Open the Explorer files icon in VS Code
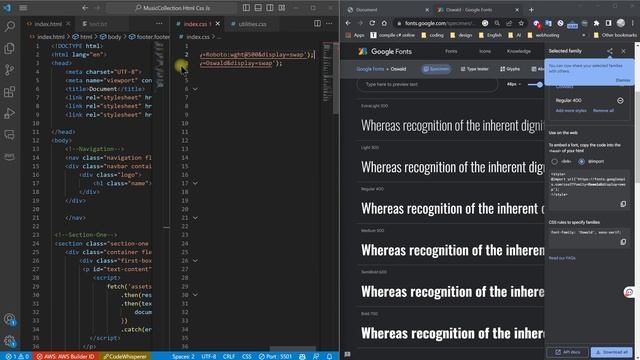 click(x=9, y=48)
